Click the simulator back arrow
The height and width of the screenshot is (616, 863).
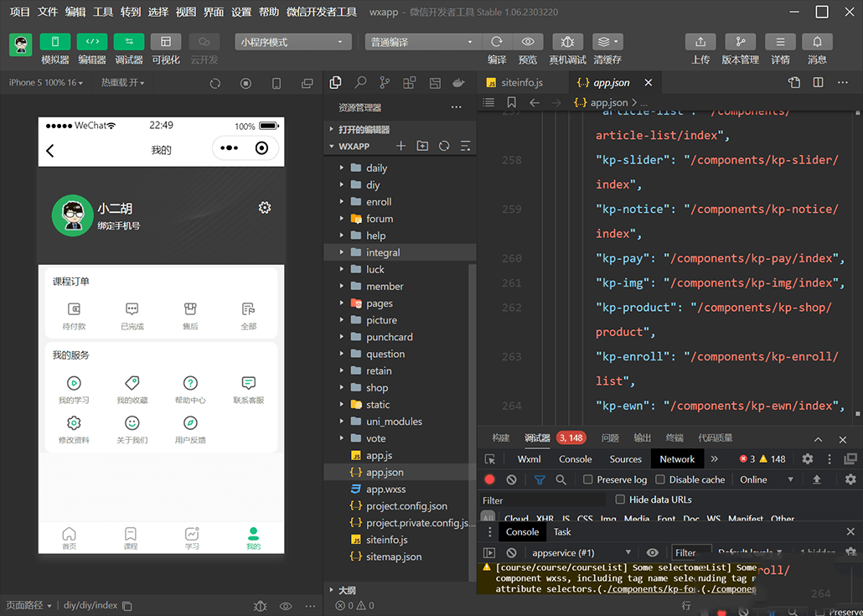[x=50, y=150]
